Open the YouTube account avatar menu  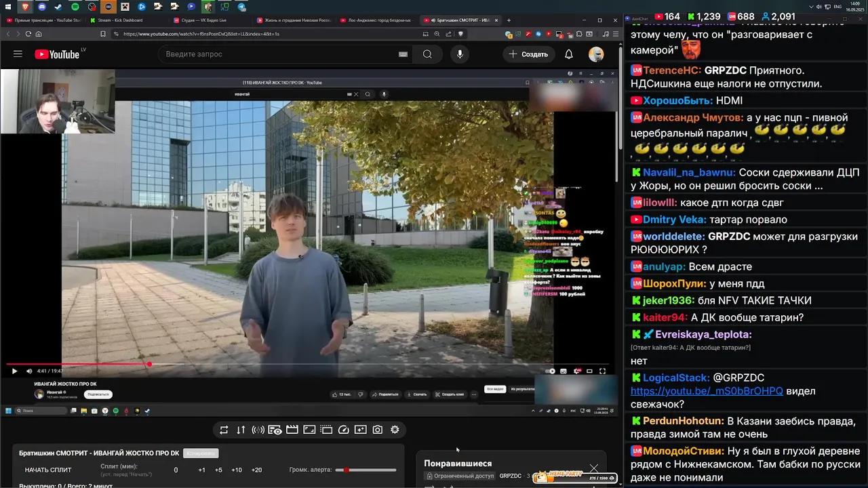(x=596, y=54)
